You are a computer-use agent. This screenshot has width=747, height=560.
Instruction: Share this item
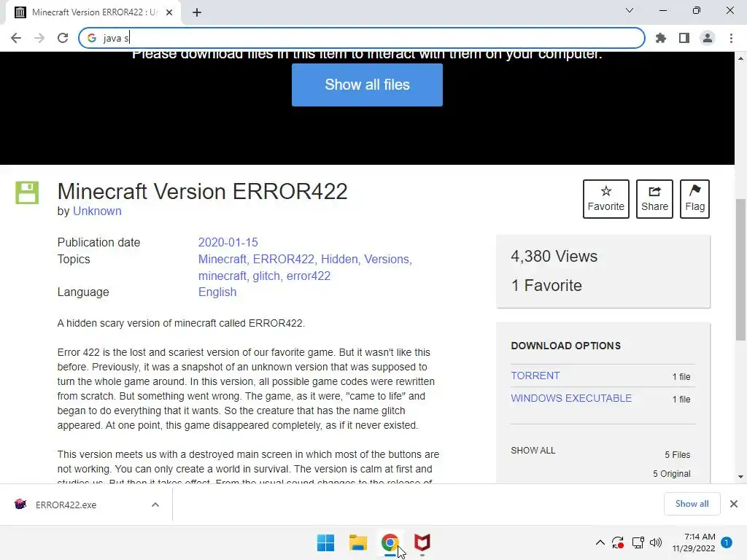(x=654, y=199)
